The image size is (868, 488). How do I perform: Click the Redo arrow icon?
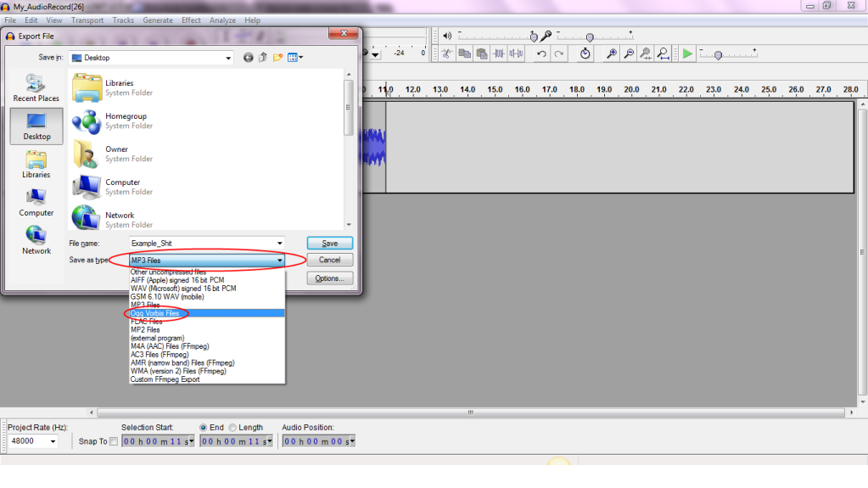pos(558,53)
